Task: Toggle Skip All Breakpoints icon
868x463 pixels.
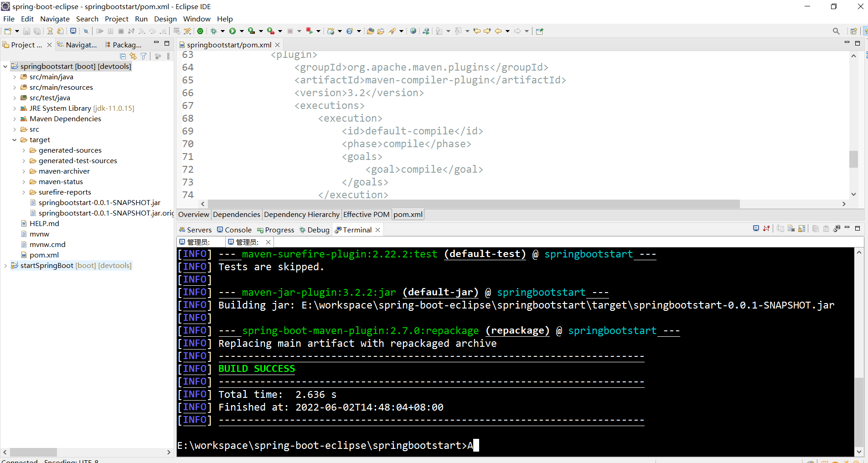Action: (86, 31)
